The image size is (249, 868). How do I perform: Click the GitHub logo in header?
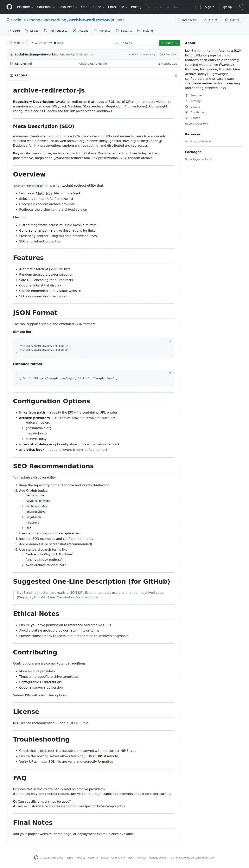10,7
